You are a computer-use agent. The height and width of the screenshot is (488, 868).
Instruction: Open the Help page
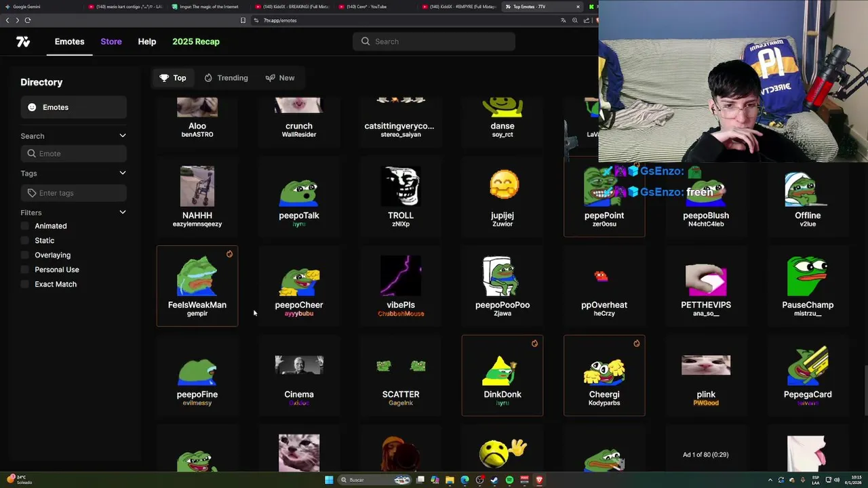pos(147,41)
